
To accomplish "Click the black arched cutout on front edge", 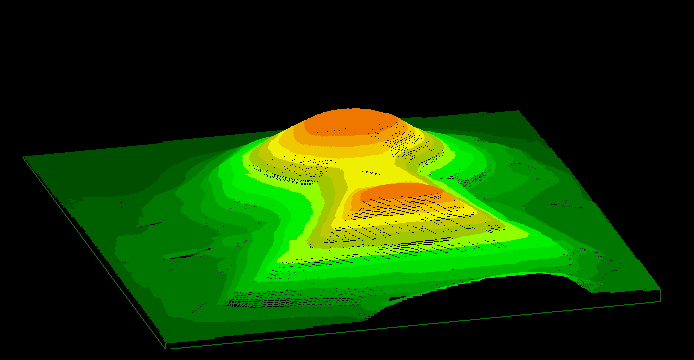I will pyautogui.click(x=478, y=298).
